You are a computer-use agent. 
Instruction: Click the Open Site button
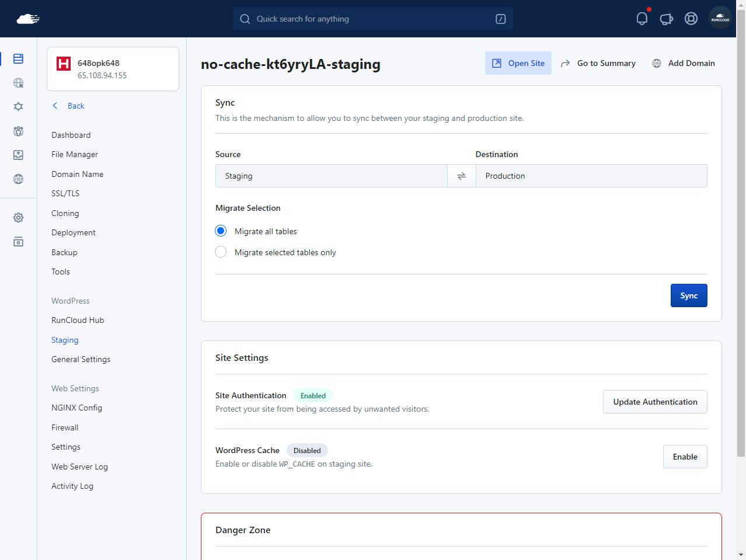[x=518, y=63]
